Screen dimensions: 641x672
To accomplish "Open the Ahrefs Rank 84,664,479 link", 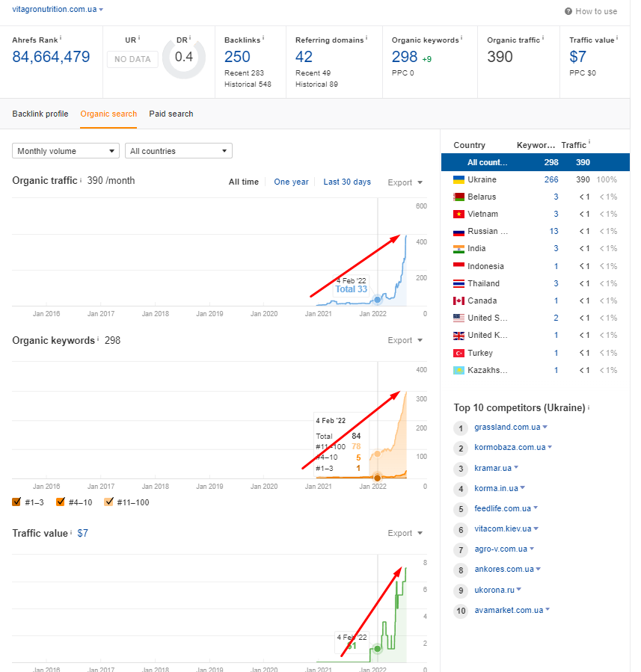I will tap(51, 57).
